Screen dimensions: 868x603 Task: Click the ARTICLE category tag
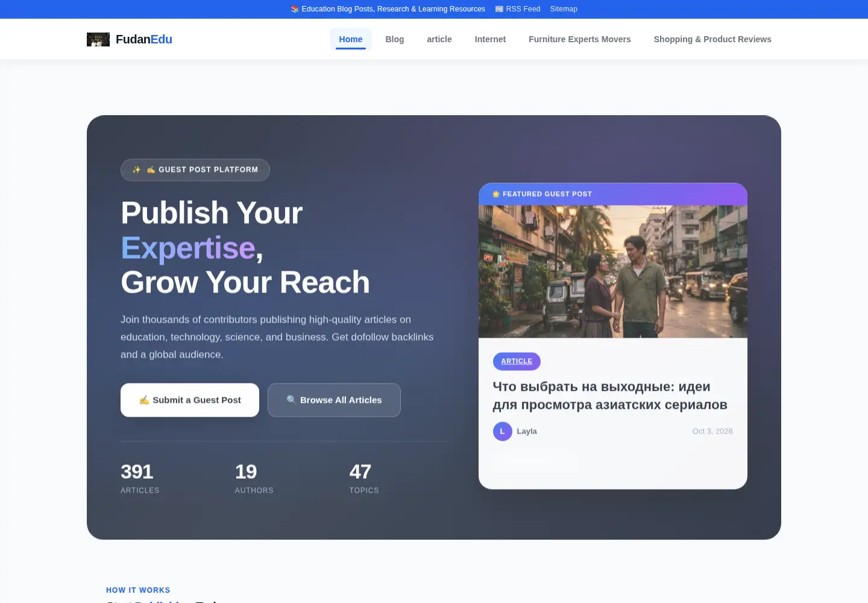pyautogui.click(x=517, y=361)
